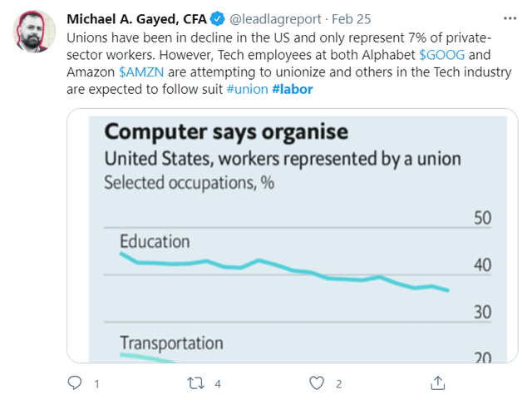
Task: Open the tweet's three-dot more options menu
Action: tap(510, 18)
